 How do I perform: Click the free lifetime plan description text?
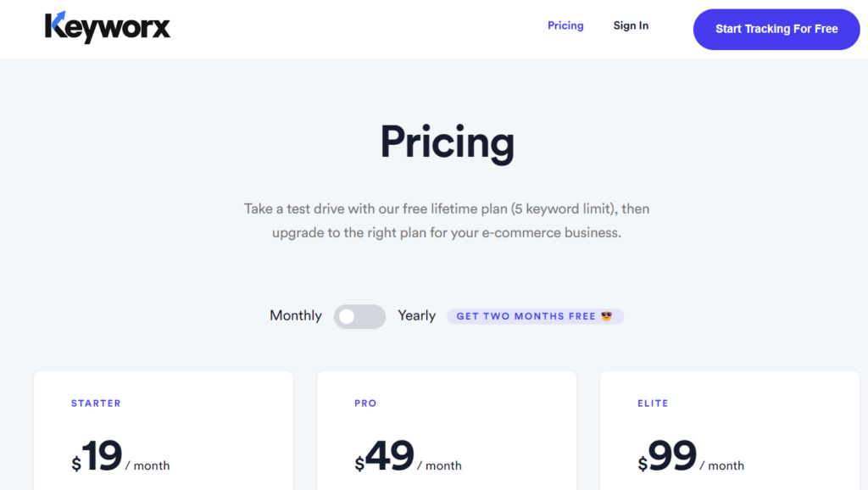tap(447, 220)
